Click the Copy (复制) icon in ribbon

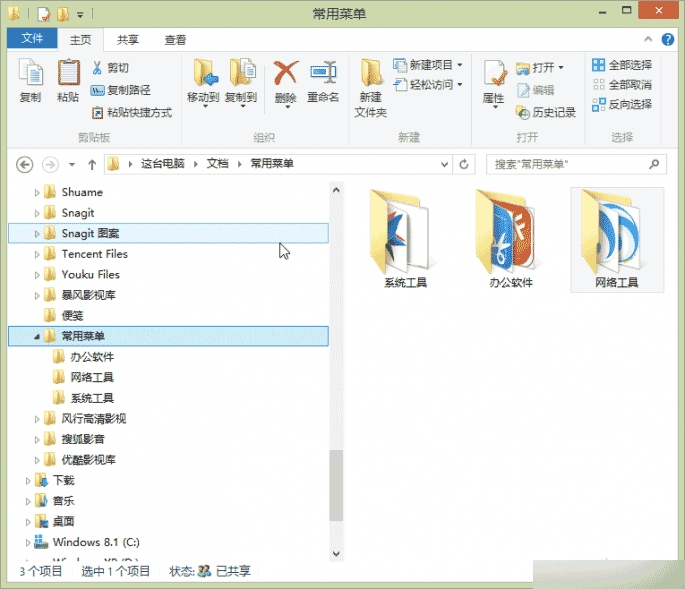[x=31, y=73]
